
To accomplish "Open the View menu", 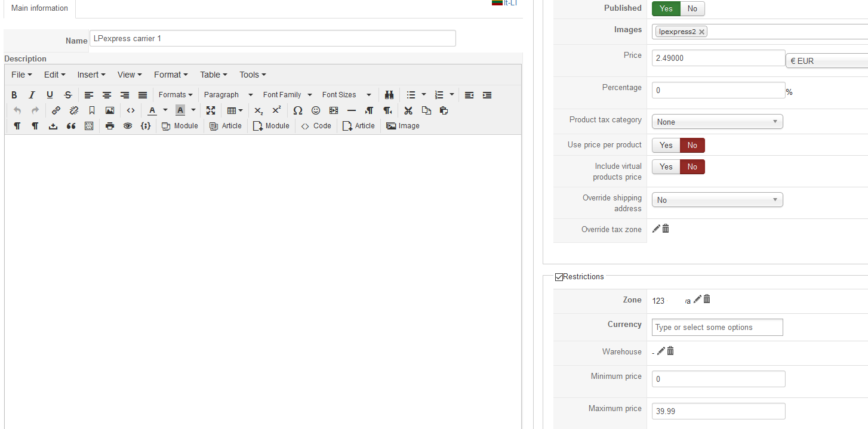I will [130, 75].
